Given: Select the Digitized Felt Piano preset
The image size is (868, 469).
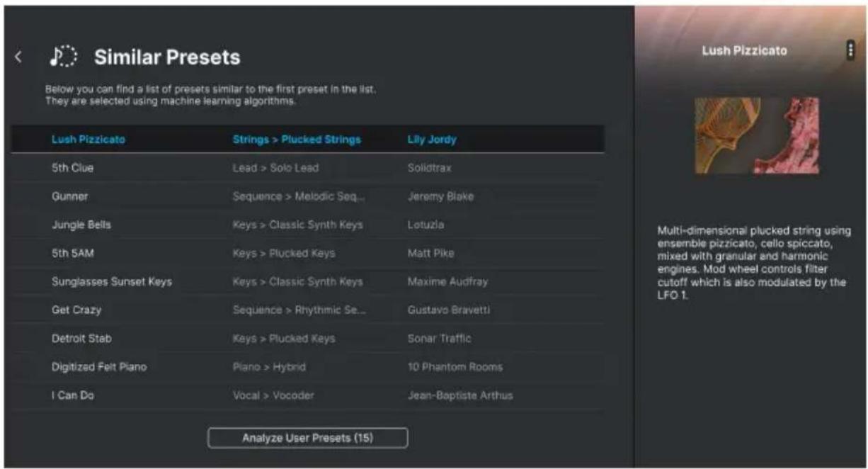Looking at the screenshot, I should pyautogui.click(x=308, y=367).
